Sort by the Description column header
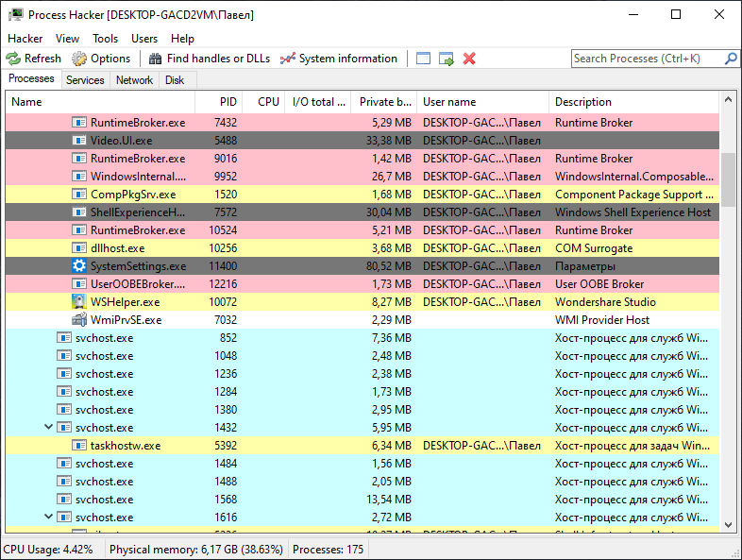The width and height of the screenshot is (742, 560). pos(634,102)
